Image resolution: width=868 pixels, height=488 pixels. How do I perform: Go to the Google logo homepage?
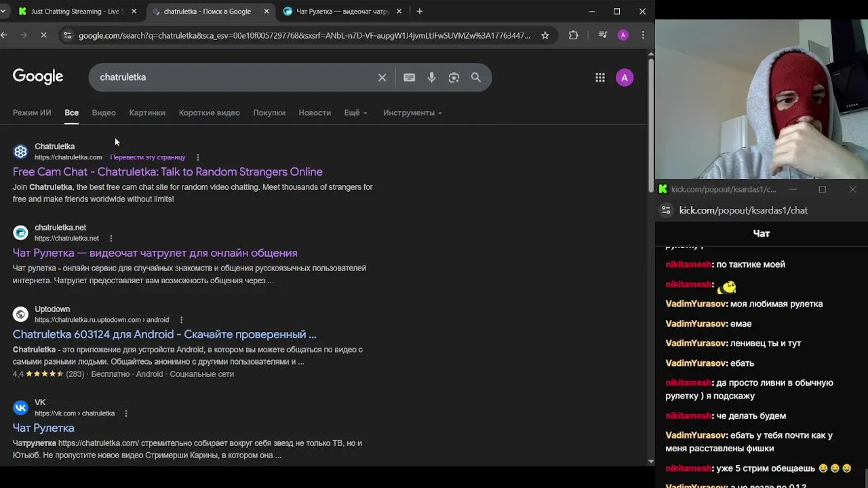point(38,77)
